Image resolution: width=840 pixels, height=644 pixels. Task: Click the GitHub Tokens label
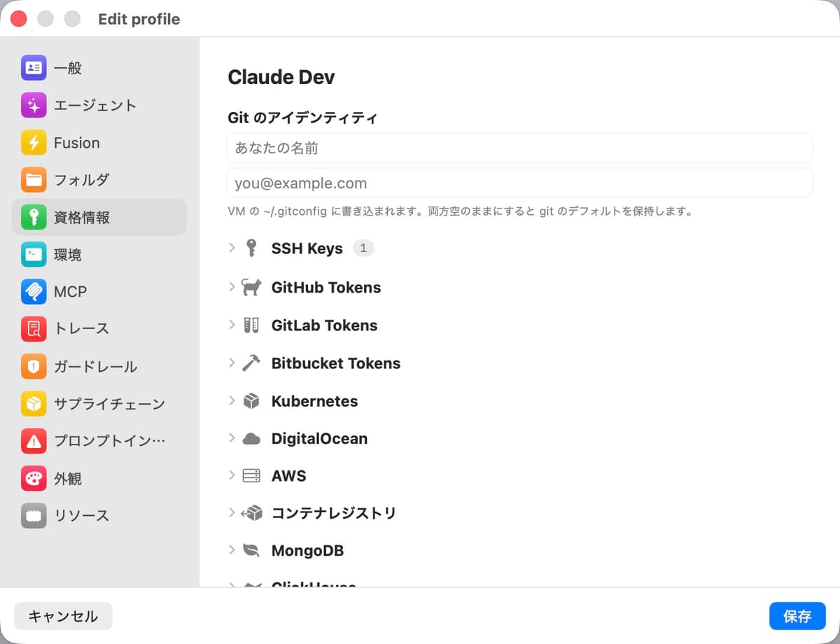pos(326,287)
